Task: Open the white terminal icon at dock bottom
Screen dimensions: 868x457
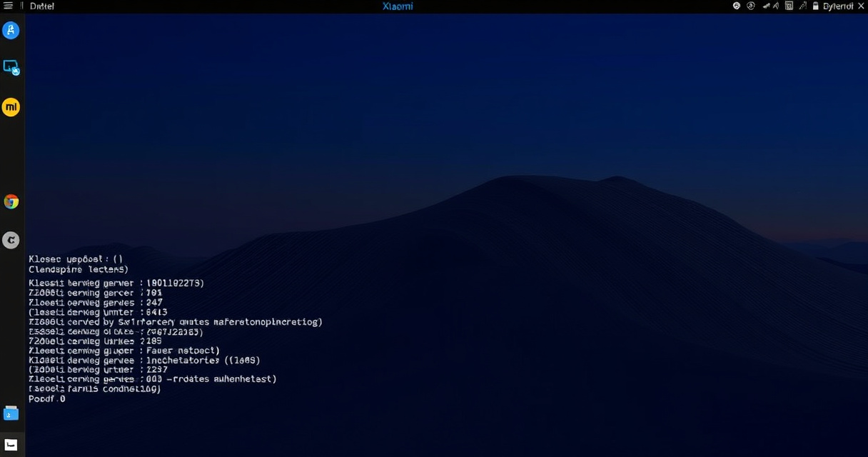Action: pos(11,445)
